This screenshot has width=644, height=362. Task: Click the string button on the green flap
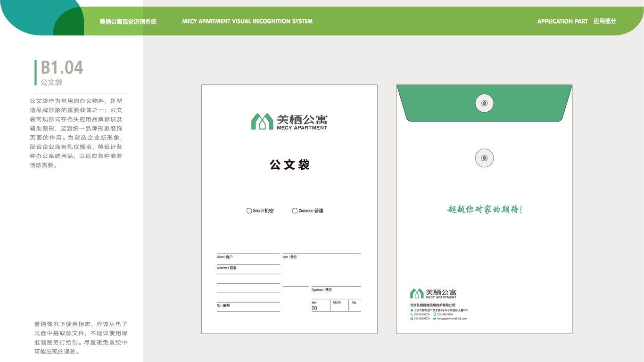[x=484, y=103]
